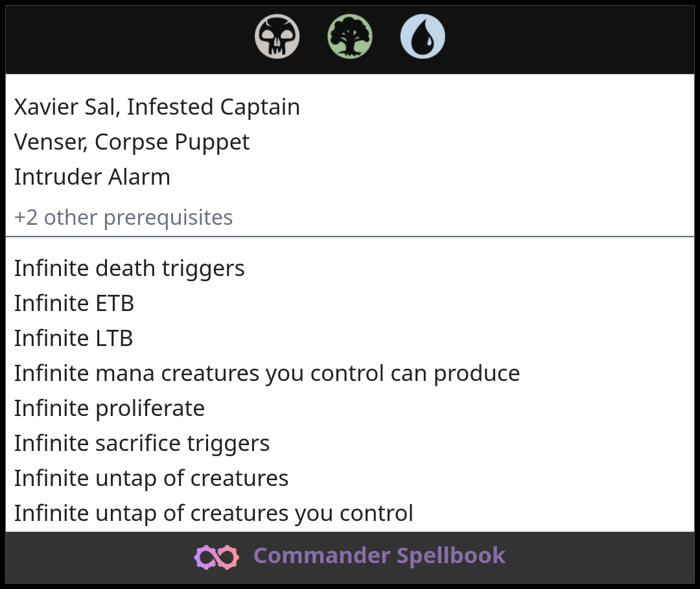Image resolution: width=700 pixels, height=589 pixels.
Task: Click the green mana tree icon
Action: pos(350,36)
